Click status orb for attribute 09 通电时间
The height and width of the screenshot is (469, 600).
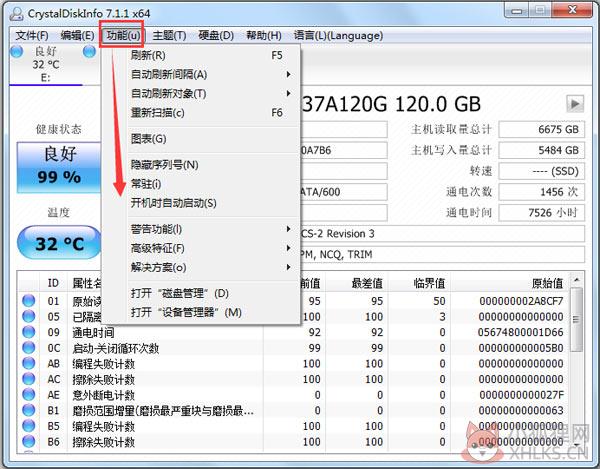(x=29, y=332)
